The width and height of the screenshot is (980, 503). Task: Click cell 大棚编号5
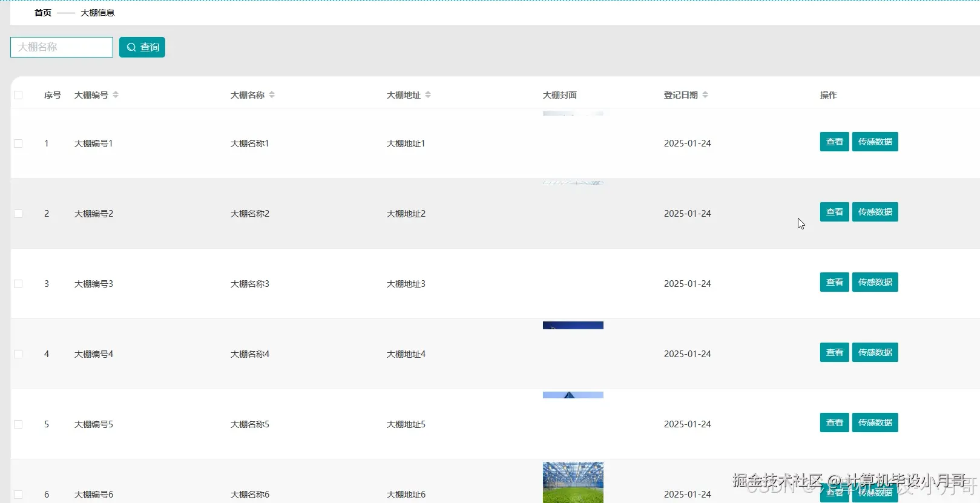pos(94,424)
